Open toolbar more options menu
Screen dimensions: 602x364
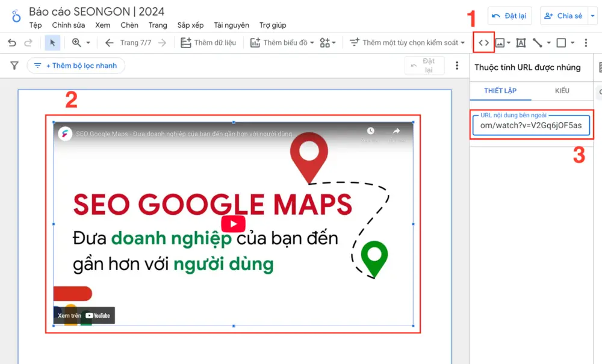click(x=586, y=43)
